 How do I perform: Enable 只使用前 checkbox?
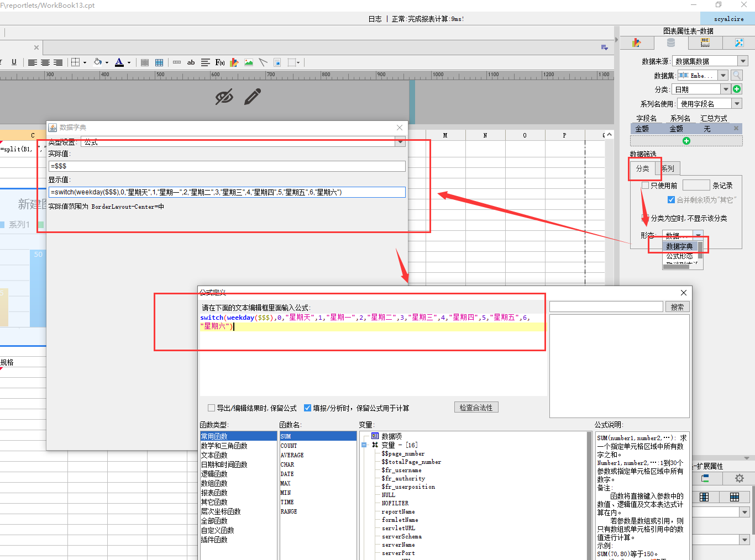tap(645, 186)
